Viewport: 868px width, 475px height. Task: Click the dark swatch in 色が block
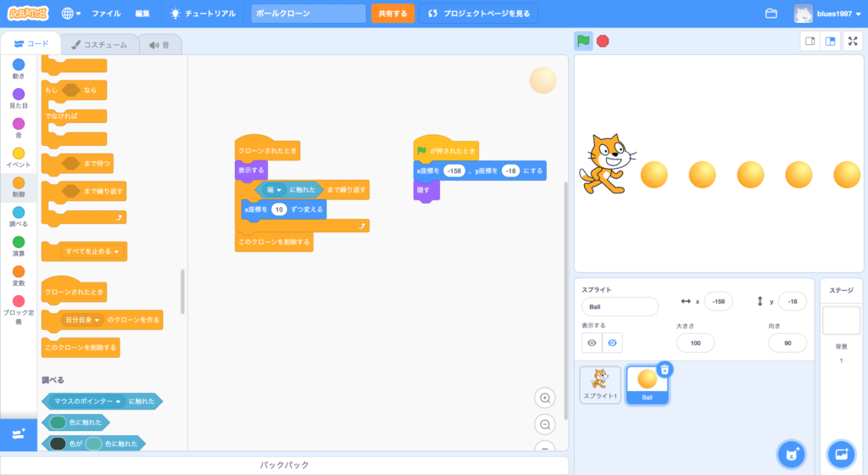tap(58, 444)
